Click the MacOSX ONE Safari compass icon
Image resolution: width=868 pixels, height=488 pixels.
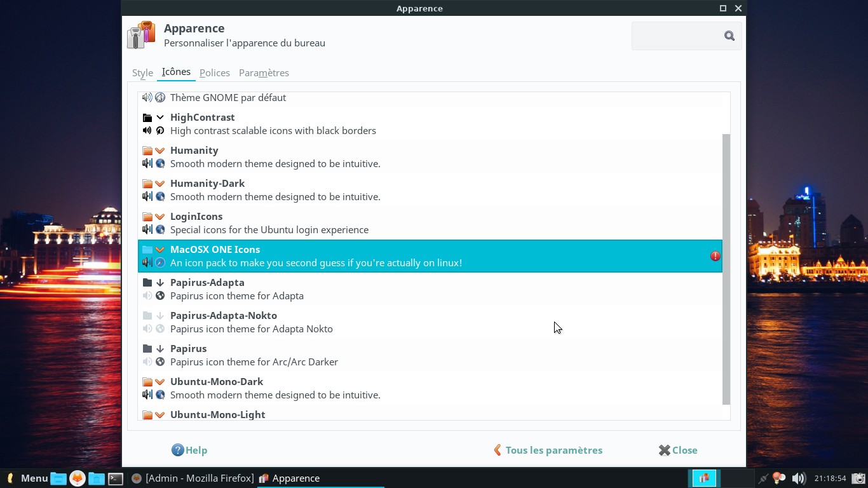[x=160, y=262]
